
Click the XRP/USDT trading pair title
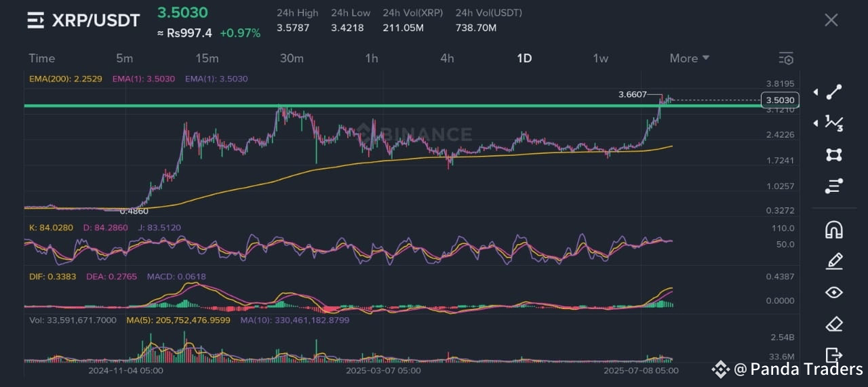[96, 20]
